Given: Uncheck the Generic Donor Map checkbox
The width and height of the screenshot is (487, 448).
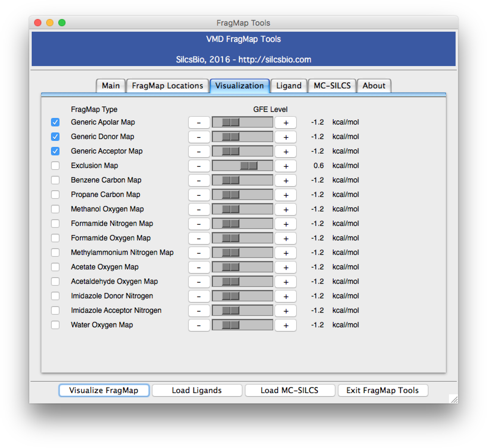Looking at the screenshot, I should point(55,137).
